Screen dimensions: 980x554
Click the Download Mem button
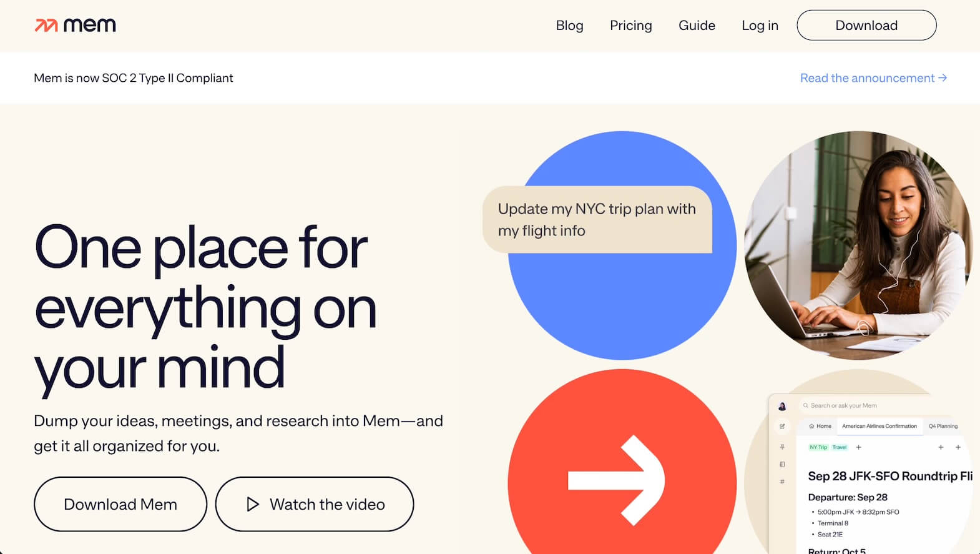(x=120, y=504)
